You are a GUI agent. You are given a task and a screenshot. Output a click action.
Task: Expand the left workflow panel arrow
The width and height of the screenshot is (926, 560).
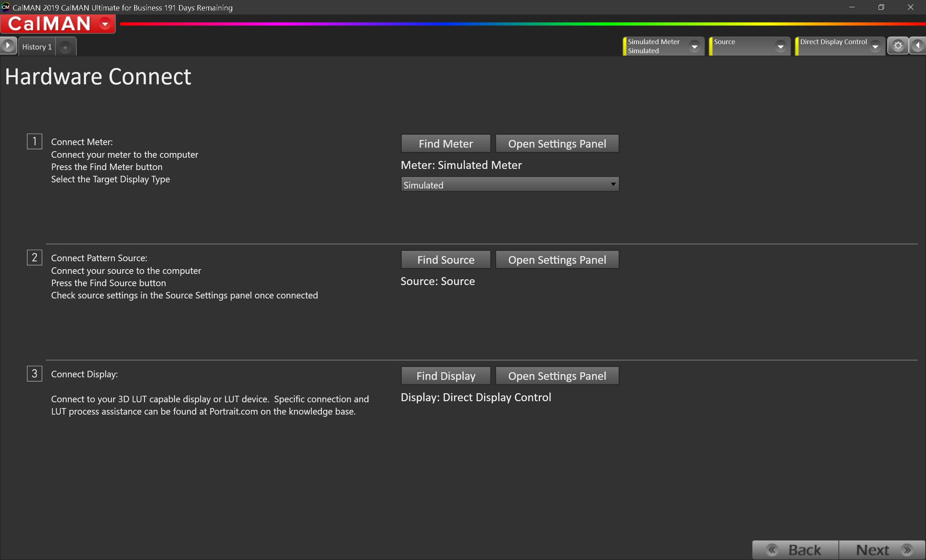pyautogui.click(x=8, y=46)
